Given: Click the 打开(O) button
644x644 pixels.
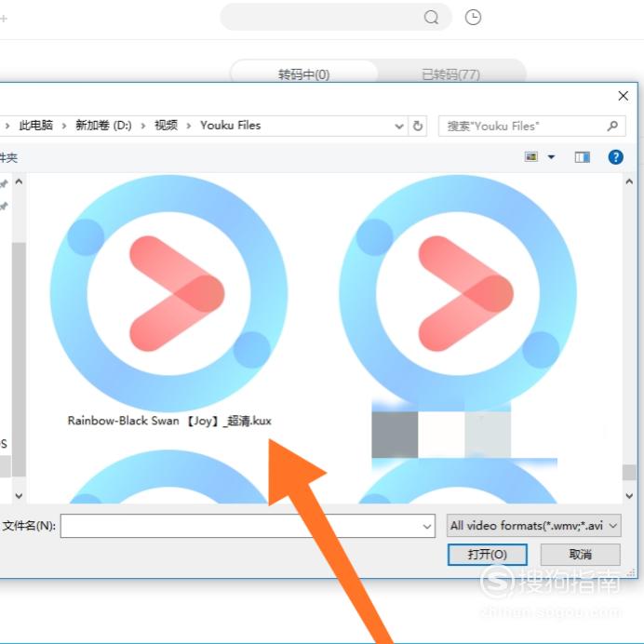Looking at the screenshot, I should coord(487,555).
